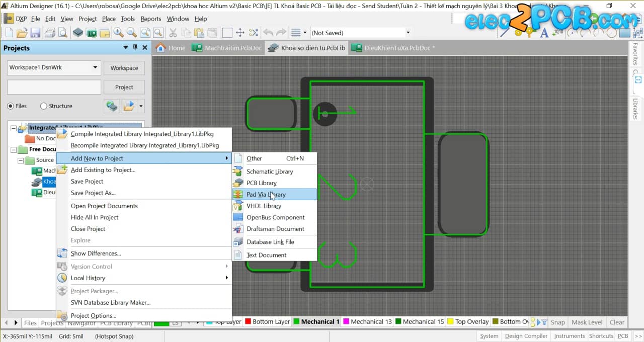The image size is (644, 342).
Task: Click the Save icon in the toolbar
Action: click(35, 33)
